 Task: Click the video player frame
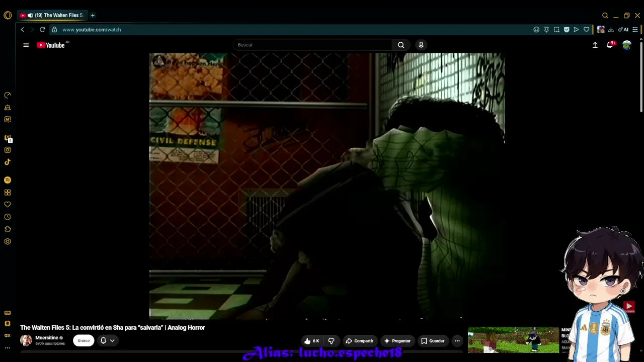coord(327,186)
